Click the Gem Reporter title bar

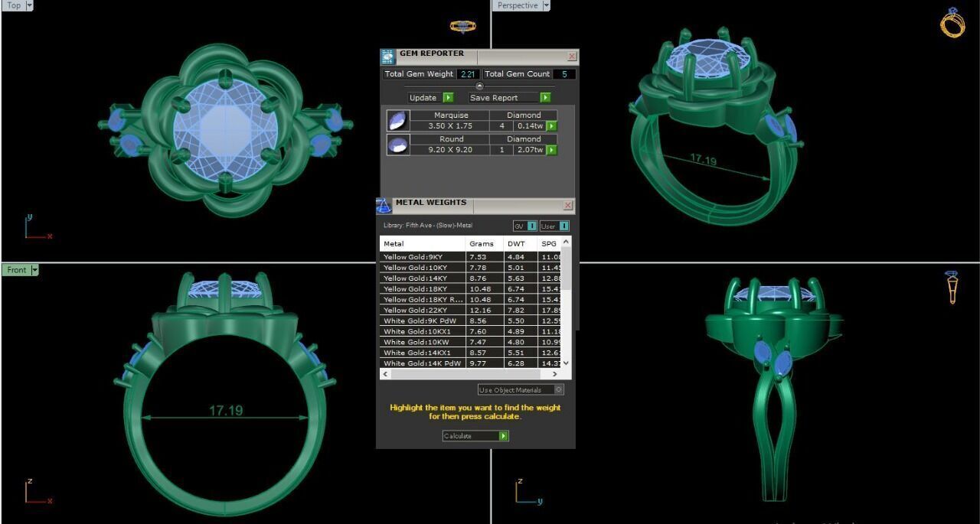(479, 57)
